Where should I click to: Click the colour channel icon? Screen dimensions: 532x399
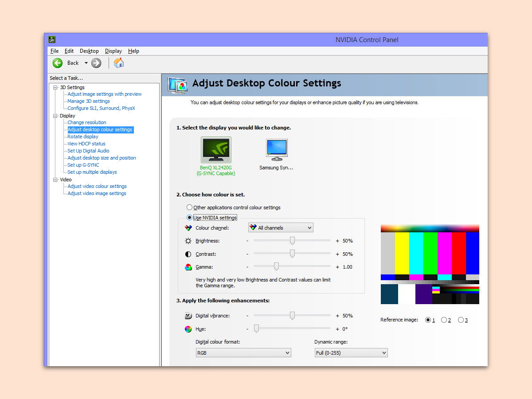(x=188, y=228)
